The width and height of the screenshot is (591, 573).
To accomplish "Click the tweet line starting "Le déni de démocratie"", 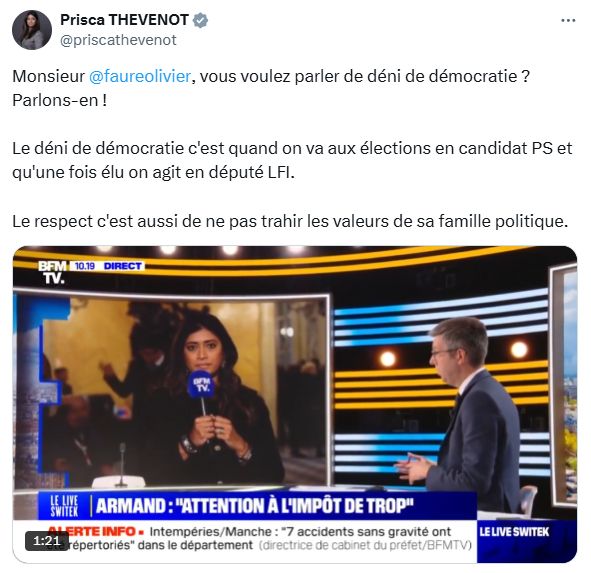I will click(x=292, y=149).
